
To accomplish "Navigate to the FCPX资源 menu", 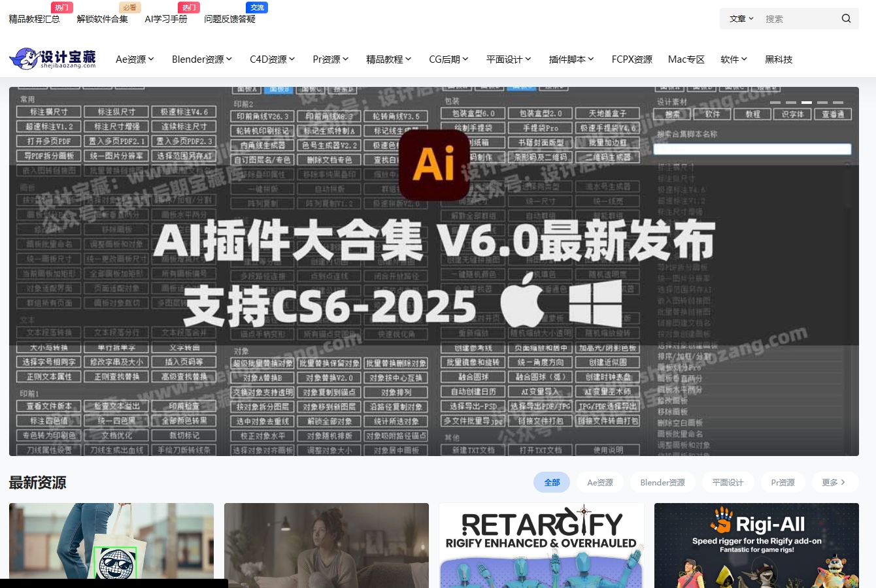I will coord(632,59).
